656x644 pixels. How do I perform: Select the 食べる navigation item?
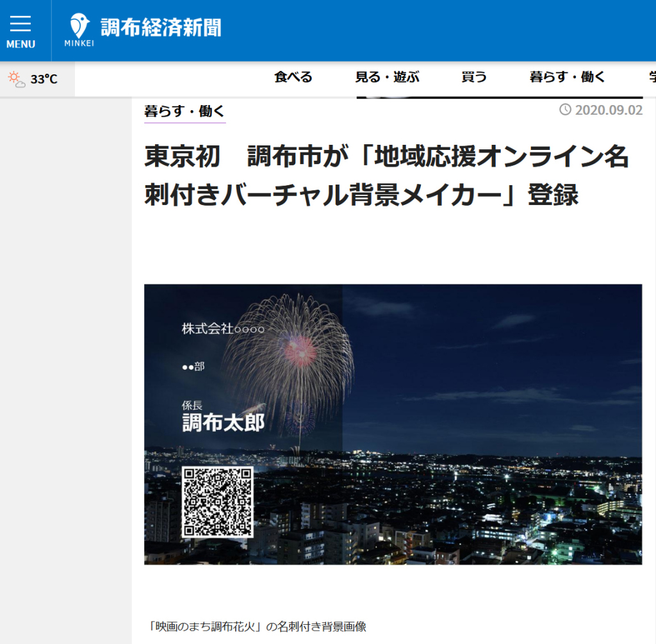pyautogui.click(x=293, y=78)
